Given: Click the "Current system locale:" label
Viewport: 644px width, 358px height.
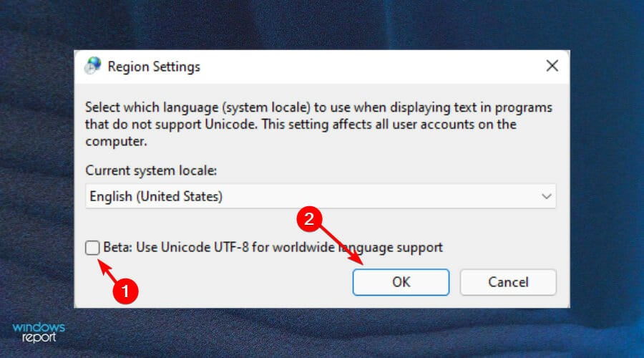Looking at the screenshot, I should [x=151, y=170].
